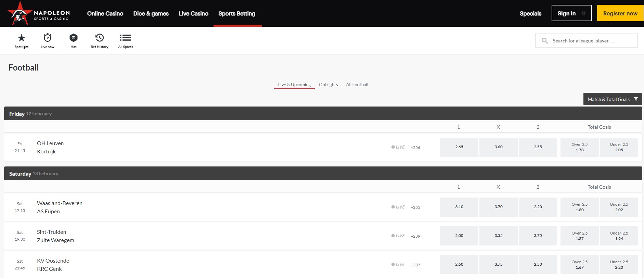Open Bet History clock icon
644x278 pixels.
tap(100, 38)
